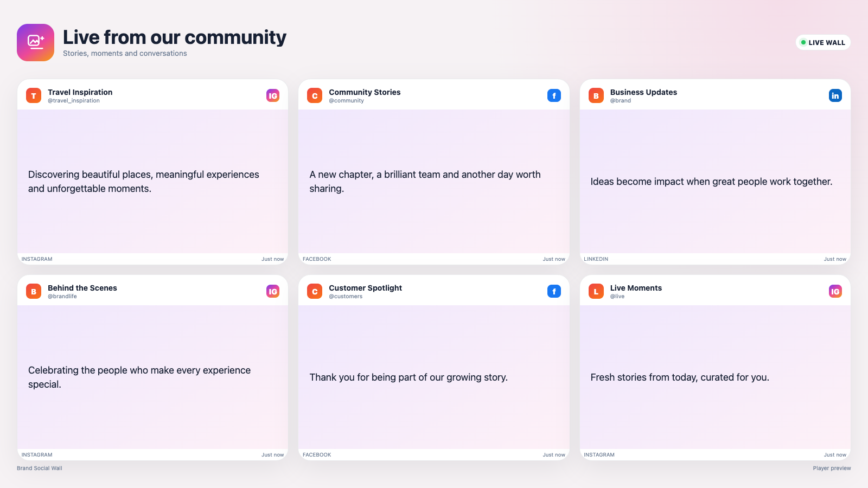Click the @brand handle
This screenshot has height=488, width=868.
point(621,101)
